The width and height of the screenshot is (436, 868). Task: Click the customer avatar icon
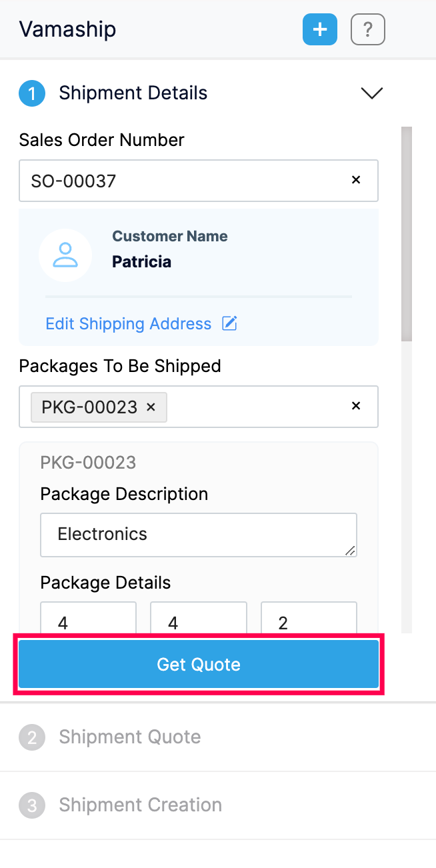65,255
